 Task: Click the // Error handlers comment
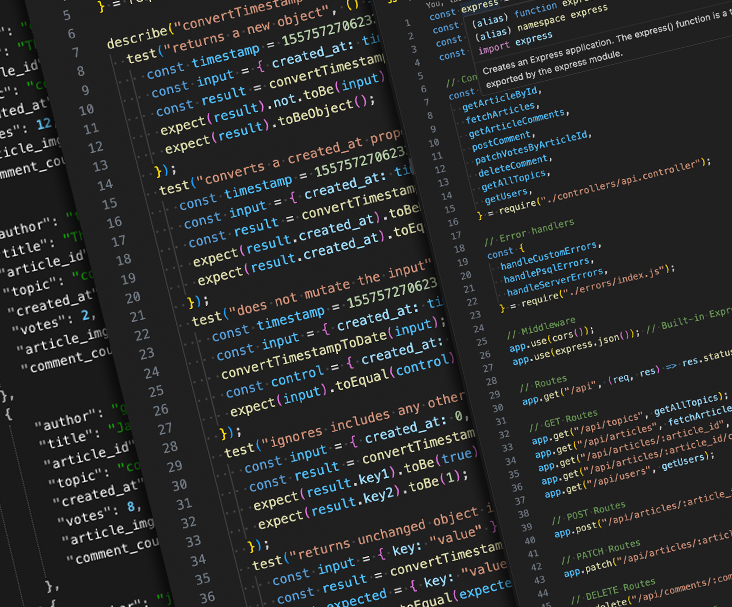[529, 232]
